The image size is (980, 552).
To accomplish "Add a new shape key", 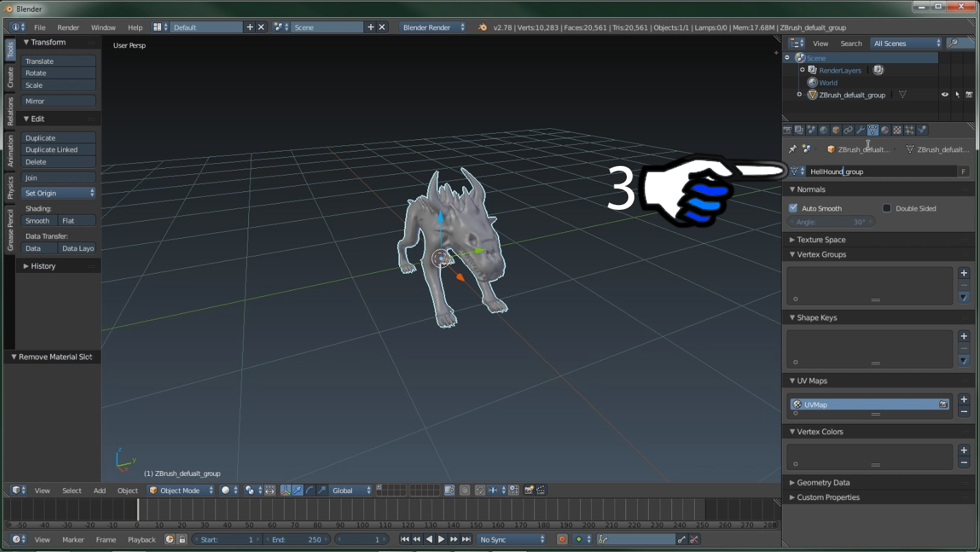I will (964, 336).
